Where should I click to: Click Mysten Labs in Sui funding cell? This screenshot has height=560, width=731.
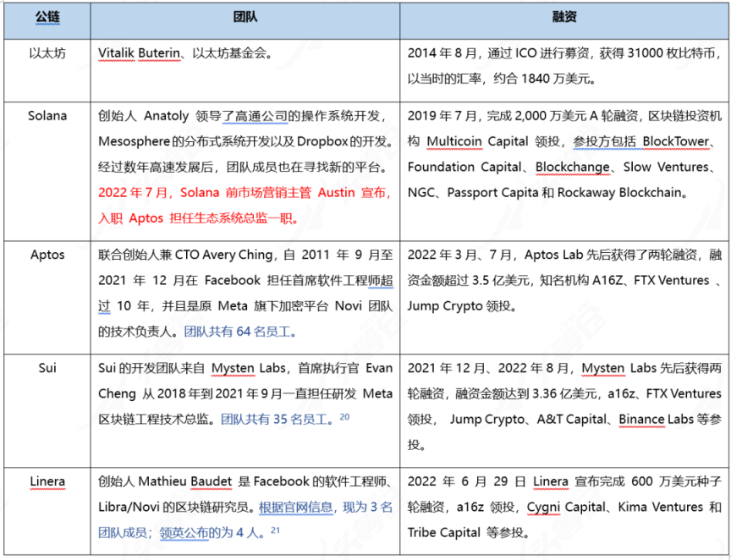point(618,368)
